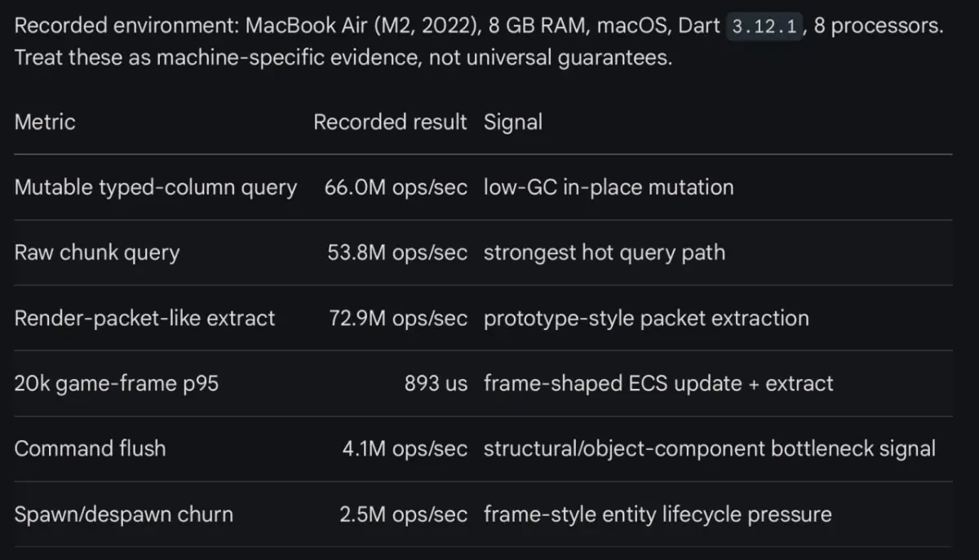
Task: Click strongest hot query path text
Action: 605,253
